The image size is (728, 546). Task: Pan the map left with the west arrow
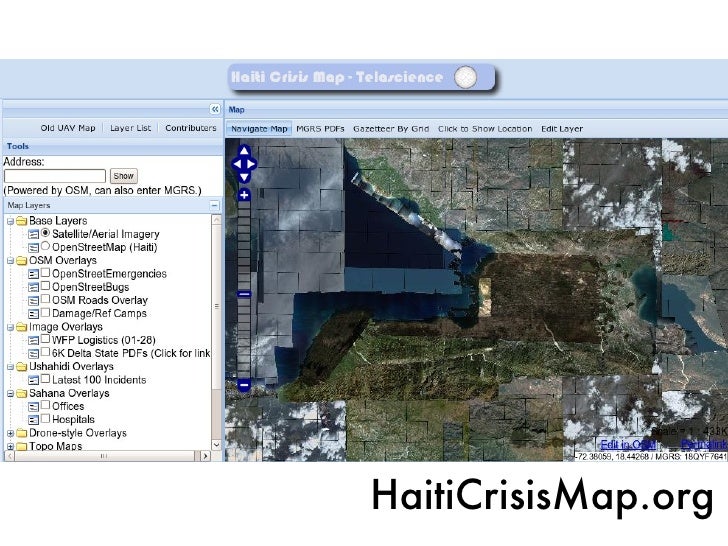click(235, 164)
